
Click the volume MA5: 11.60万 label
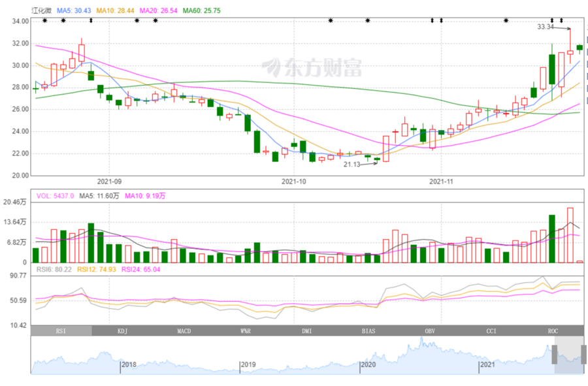99,196
